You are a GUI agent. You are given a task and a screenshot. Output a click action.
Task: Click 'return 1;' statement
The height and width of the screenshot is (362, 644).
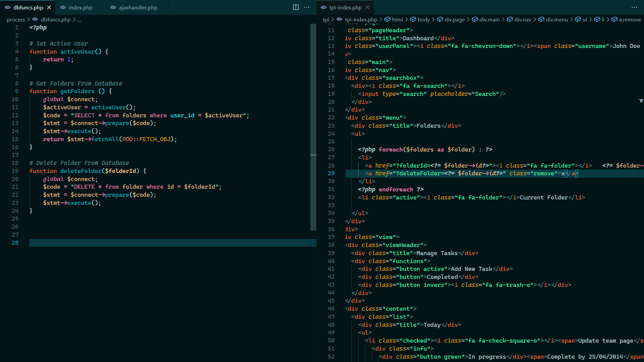coord(58,59)
